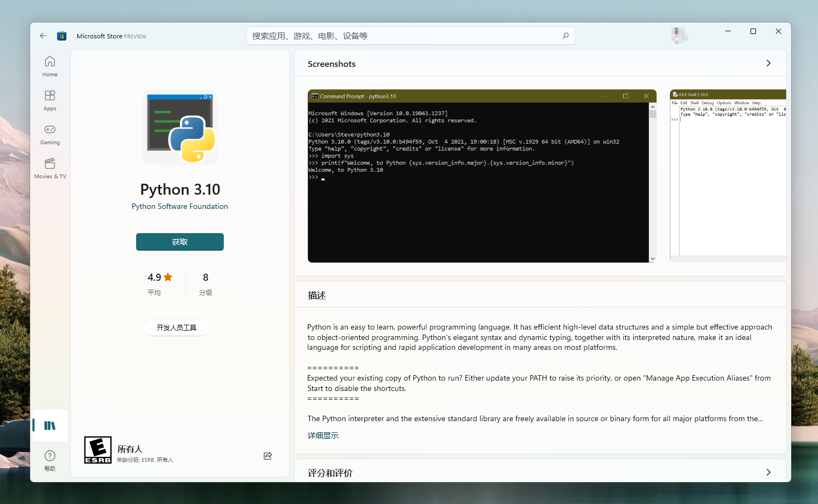Click the Microsoft Store PREVIEW title

point(111,36)
